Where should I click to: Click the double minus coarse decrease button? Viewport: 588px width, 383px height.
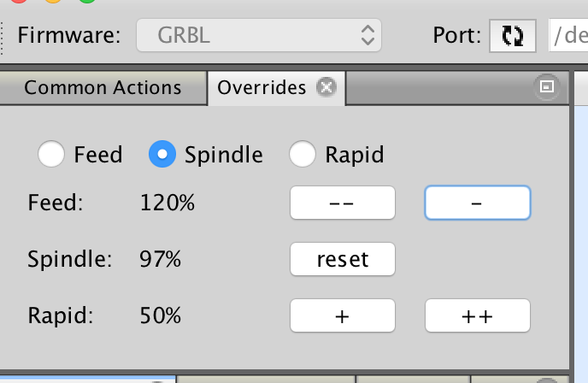[343, 203]
